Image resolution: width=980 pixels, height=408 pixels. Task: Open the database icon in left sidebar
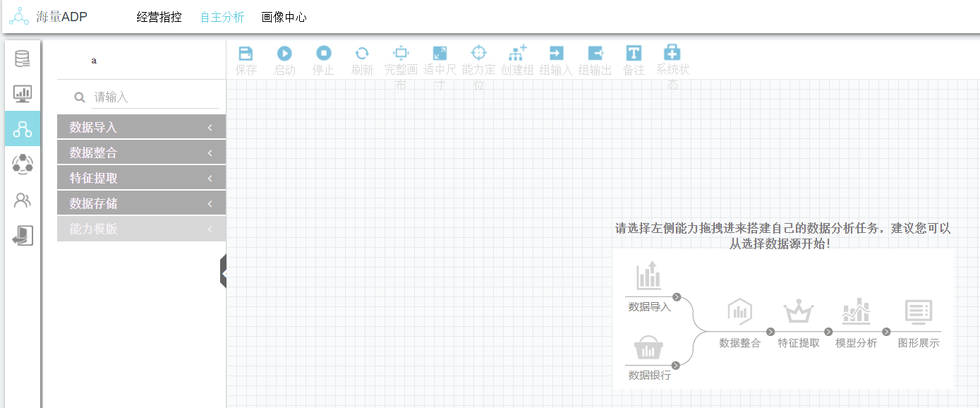click(23, 59)
